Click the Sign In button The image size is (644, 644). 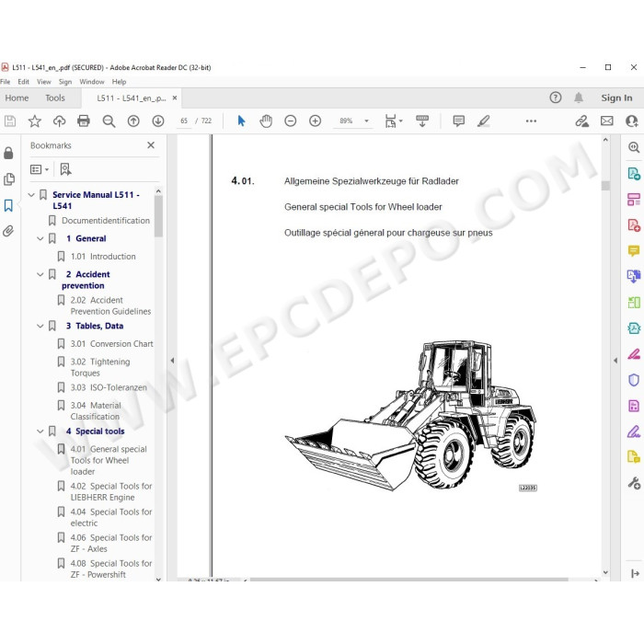point(616,98)
